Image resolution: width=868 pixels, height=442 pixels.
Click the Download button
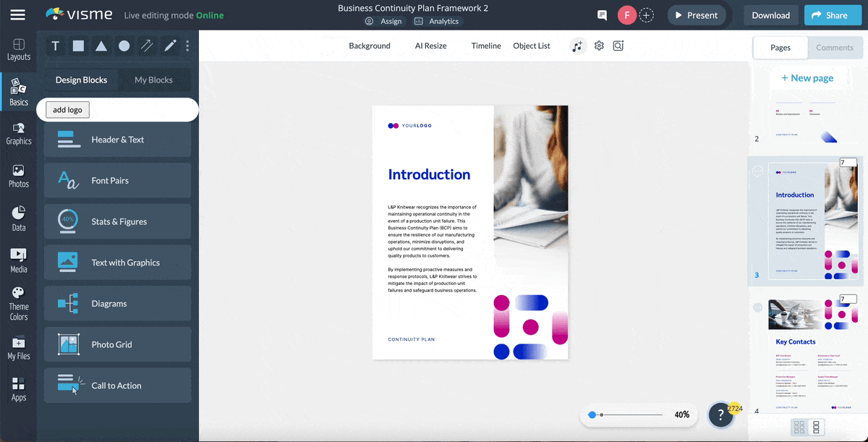coord(770,14)
